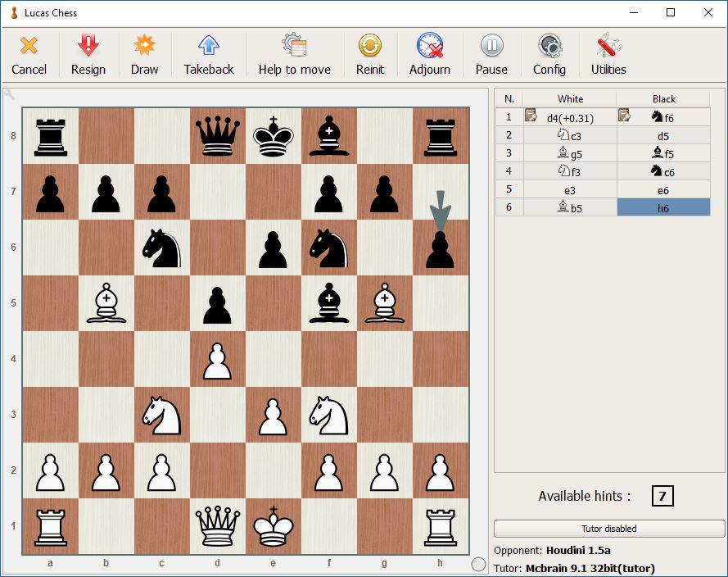
Task: Open the Utilities menu
Action: [x=608, y=55]
